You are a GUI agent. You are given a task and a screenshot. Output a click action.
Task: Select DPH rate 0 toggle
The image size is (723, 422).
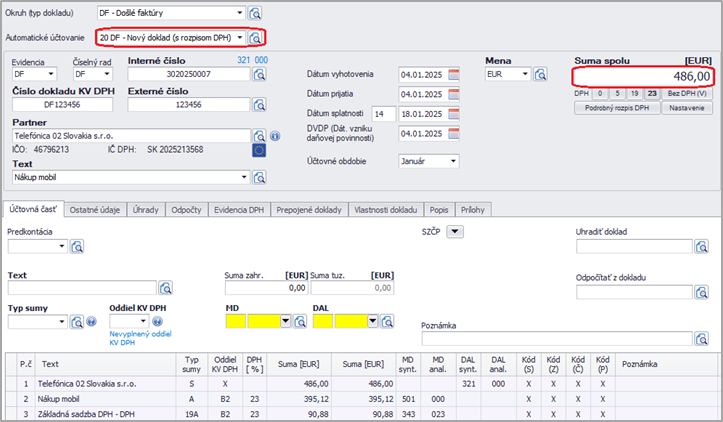click(600, 94)
